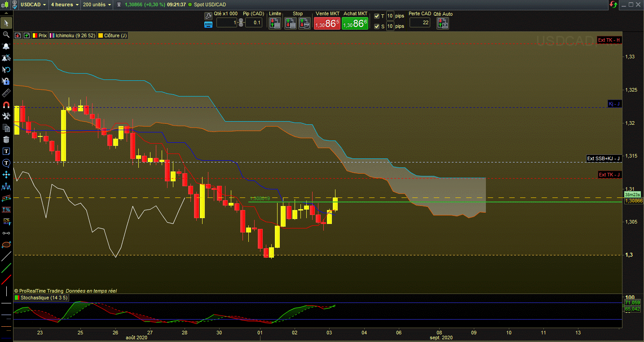Lock drawn objects with padlock tool
Screen dimensions: 644x342
(x=6, y=81)
